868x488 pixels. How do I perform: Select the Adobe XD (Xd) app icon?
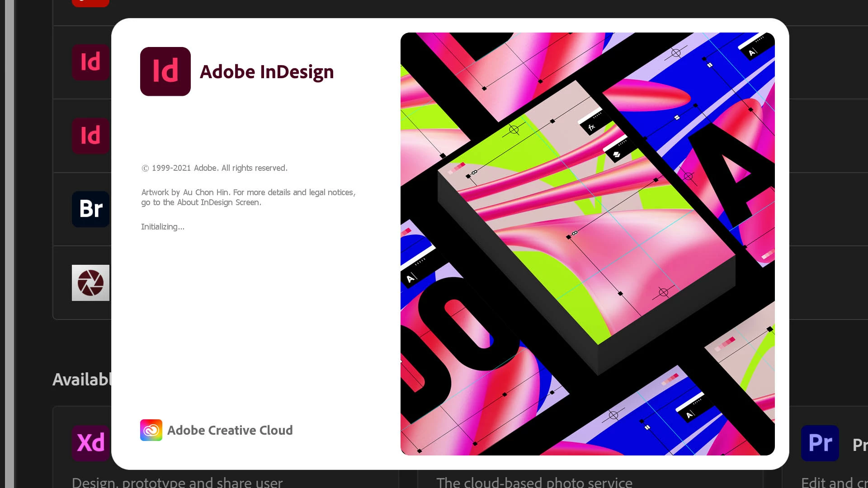click(90, 443)
